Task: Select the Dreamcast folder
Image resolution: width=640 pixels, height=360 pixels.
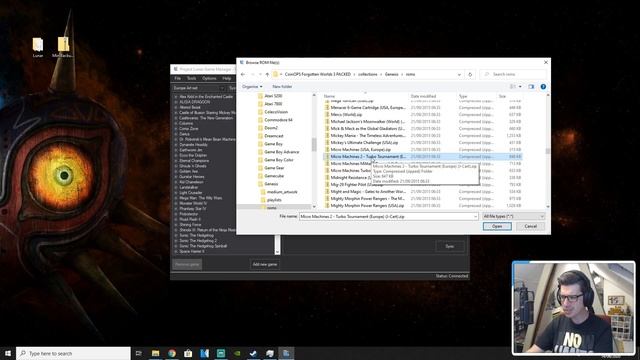Action: pos(273,136)
